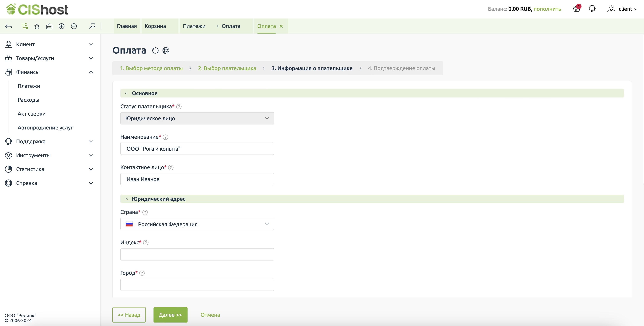Open the Страна country dropdown
This screenshot has height=326, width=644.
tap(197, 224)
